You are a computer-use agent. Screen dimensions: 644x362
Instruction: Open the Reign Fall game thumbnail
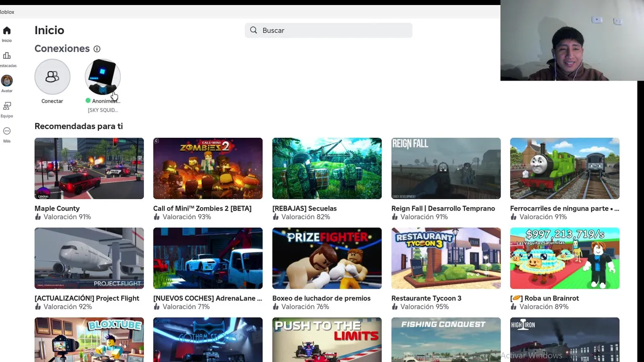pos(446,168)
